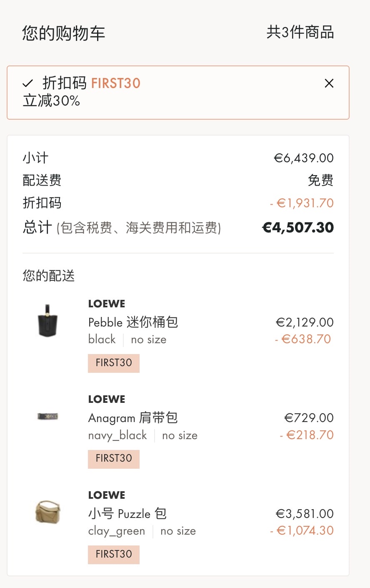Screen dimensions: 370x588
Task: Click the Anagram 肩带包 product name
Action: [x=133, y=418]
